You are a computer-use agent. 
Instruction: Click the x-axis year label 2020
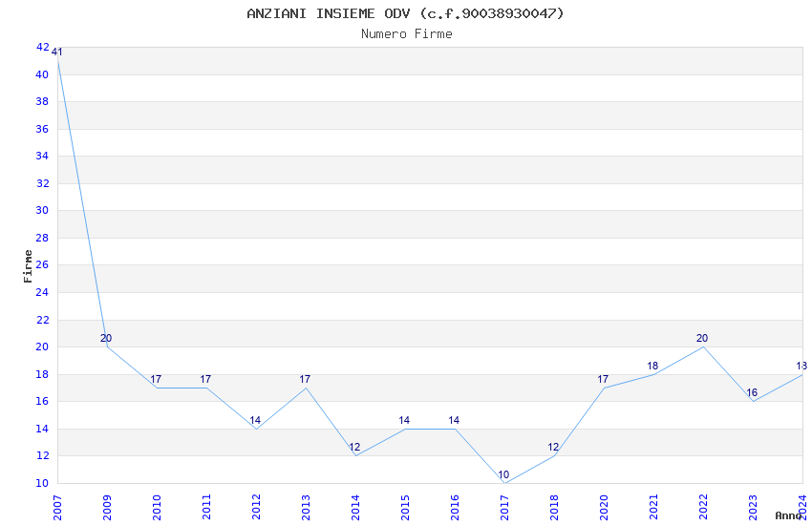pos(605,507)
